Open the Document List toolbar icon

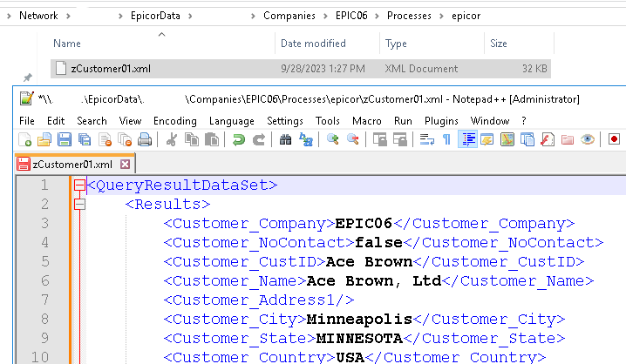527,139
